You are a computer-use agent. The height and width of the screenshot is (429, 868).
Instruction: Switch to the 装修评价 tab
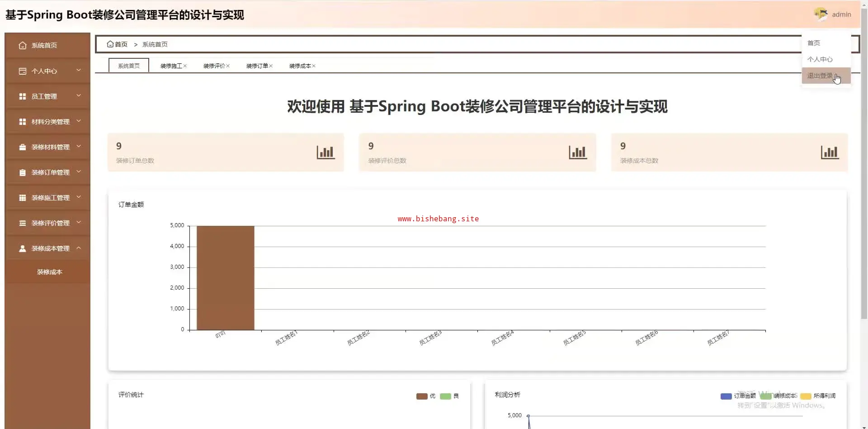(214, 66)
